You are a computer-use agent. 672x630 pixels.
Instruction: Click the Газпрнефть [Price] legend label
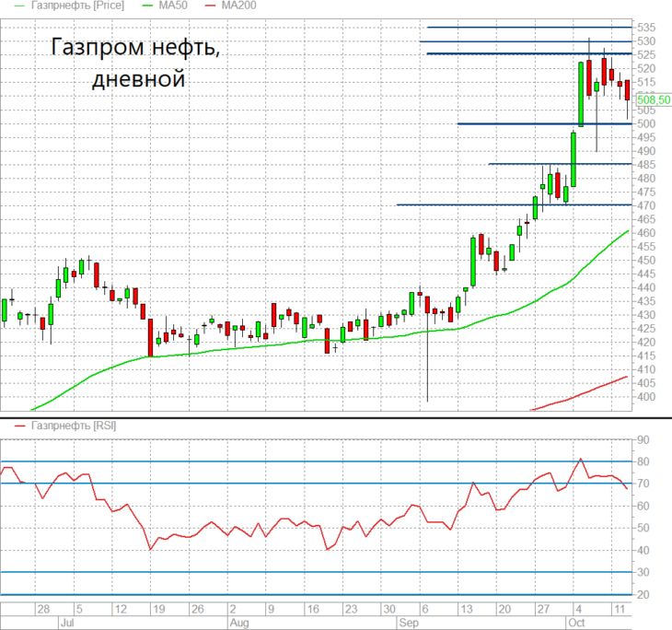click(77, 6)
